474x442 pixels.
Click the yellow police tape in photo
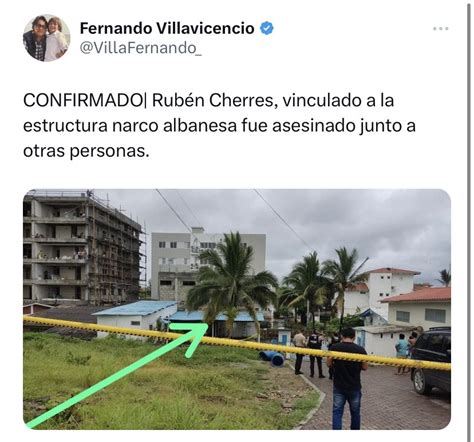coord(237,343)
